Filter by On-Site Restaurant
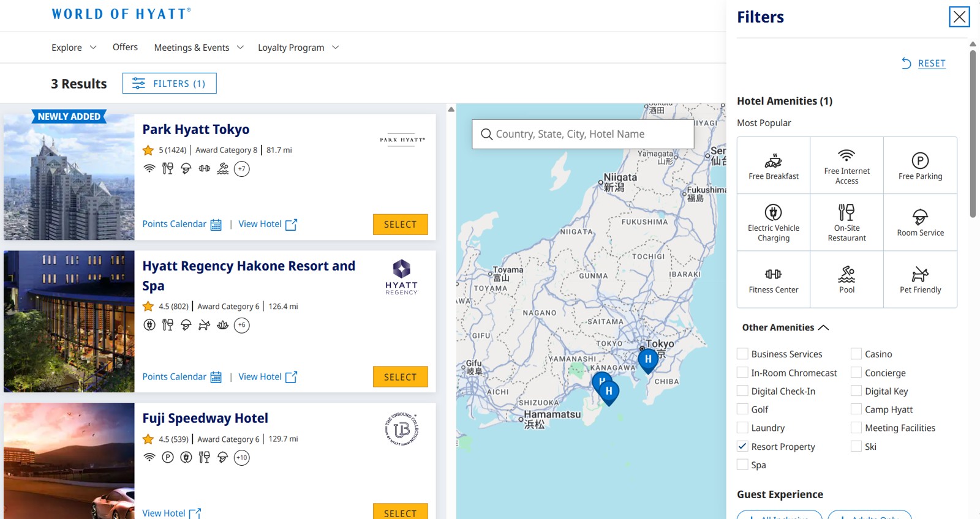The width and height of the screenshot is (980, 519). pyautogui.click(x=846, y=223)
